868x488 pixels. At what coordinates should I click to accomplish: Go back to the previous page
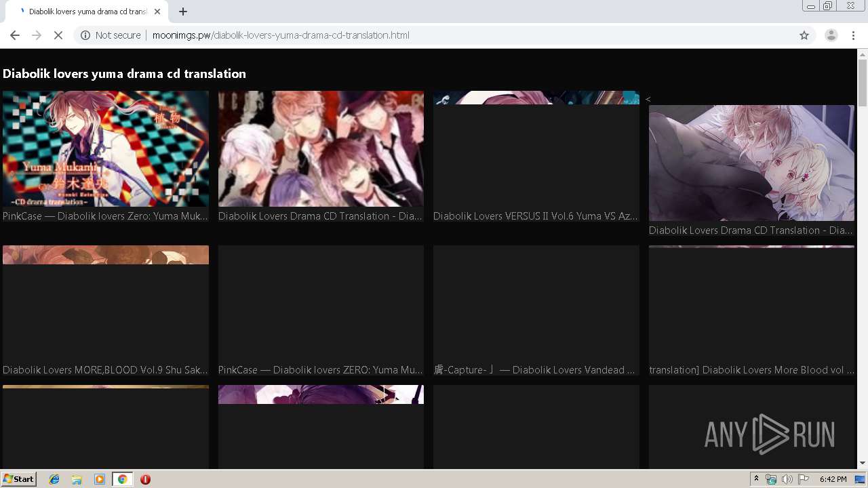pyautogui.click(x=15, y=35)
